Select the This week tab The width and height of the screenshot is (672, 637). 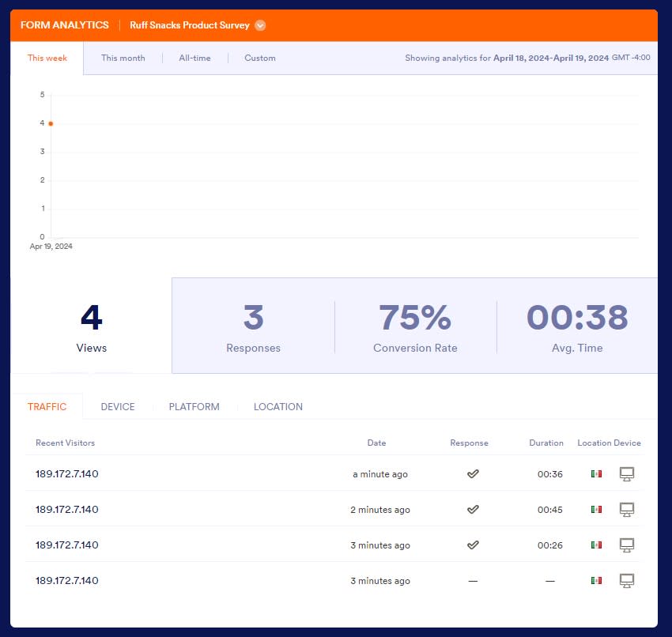pyautogui.click(x=47, y=58)
